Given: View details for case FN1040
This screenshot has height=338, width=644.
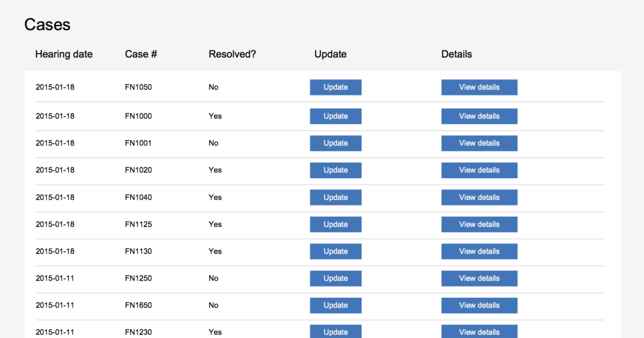Looking at the screenshot, I should pyautogui.click(x=479, y=197).
